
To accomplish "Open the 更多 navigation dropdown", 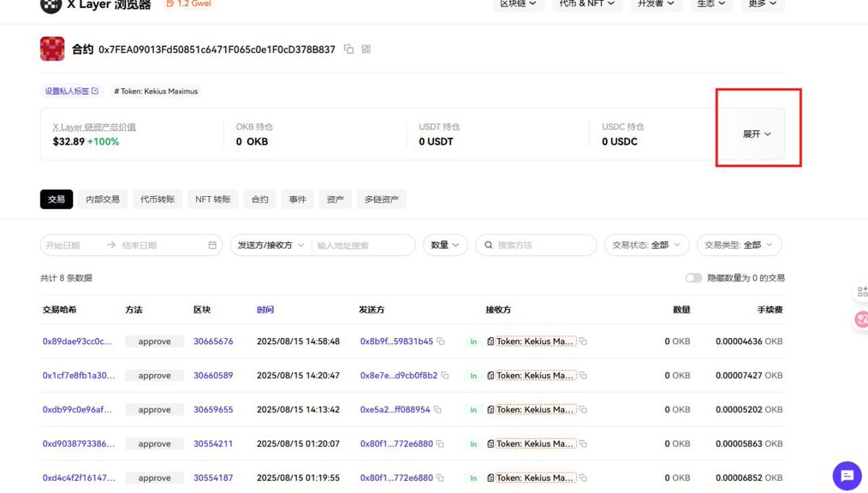I will point(762,4).
